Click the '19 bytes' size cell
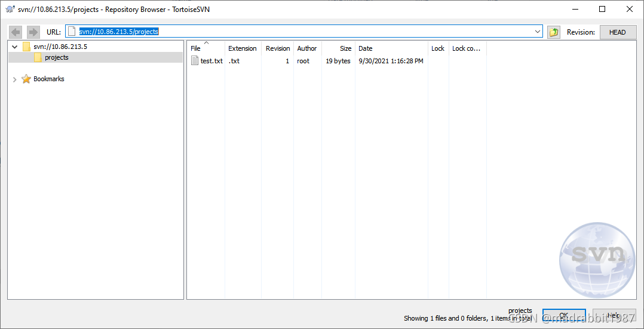Viewport: 644px width, 329px height. pyautogui.click(x=338, y=61)
